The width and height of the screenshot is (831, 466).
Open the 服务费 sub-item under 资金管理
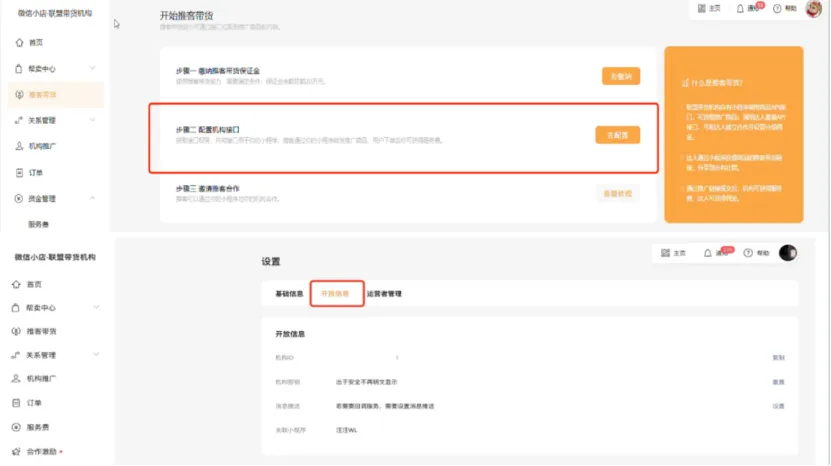[x=38, y=224]
